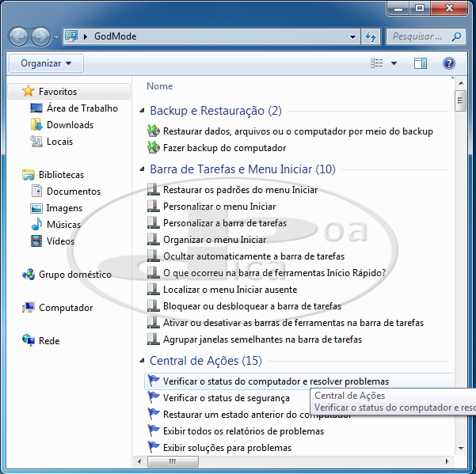Viewport: 476px width, 474px height.
Task: Click the Forward navigation arrow button
Action: coord(40,36)
